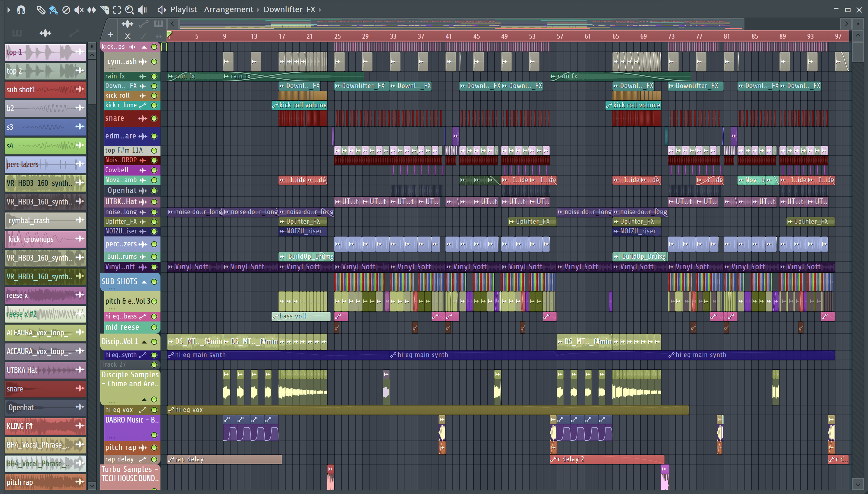Screen dimensions: 868x494
Task: Mute the snare track
Action: coord(154,119)
